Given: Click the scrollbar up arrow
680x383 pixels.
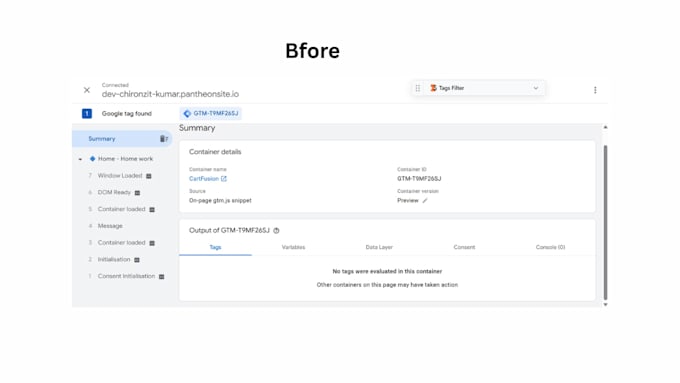Looking at the screenshot, I should pos(605,128).
